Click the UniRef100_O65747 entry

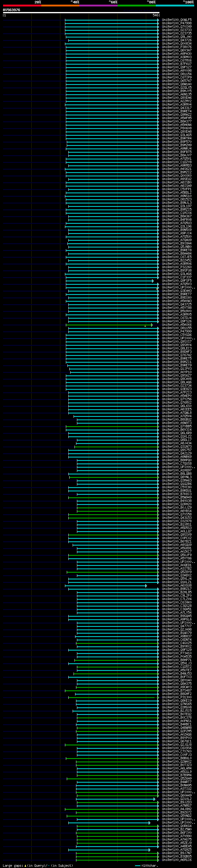(177, 81)
